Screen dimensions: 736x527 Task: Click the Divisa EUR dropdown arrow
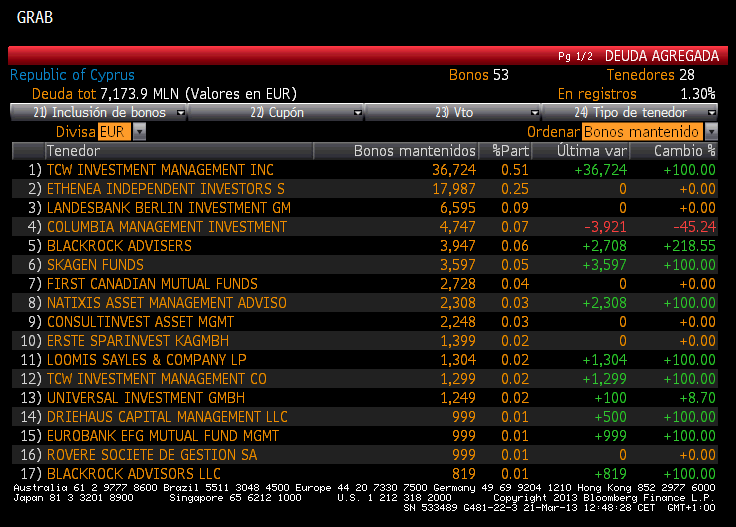[x=139, y=132]
